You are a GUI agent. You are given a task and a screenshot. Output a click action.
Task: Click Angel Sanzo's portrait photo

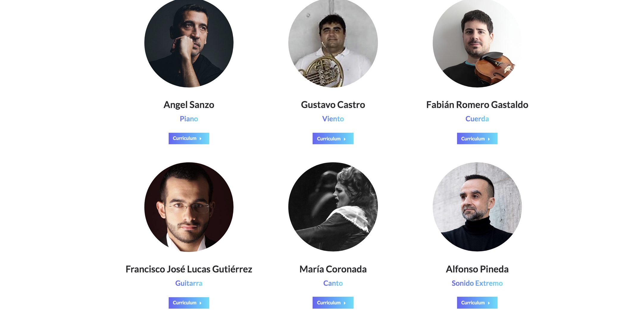pyautogui.click(x=189, y=43)
